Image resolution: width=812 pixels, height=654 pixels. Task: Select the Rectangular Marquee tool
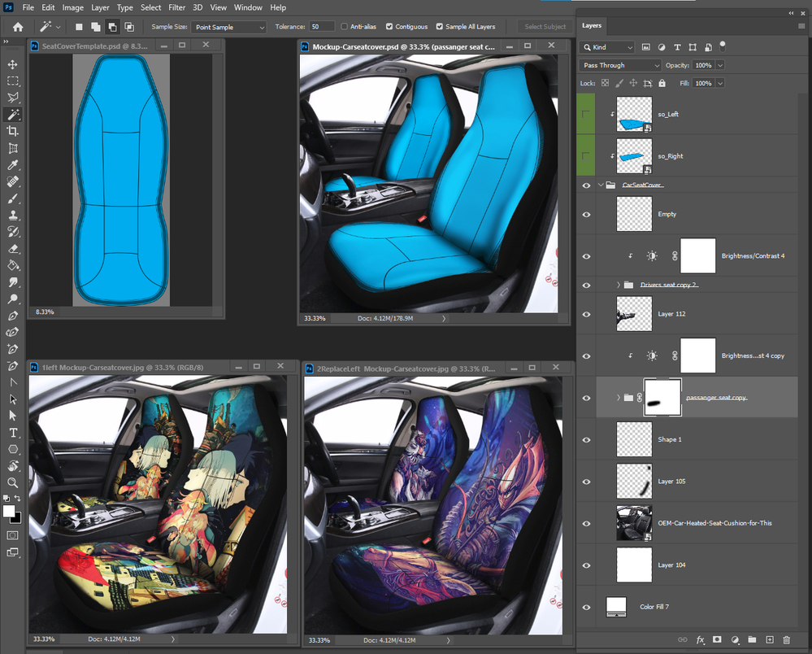tap(13, 81)
